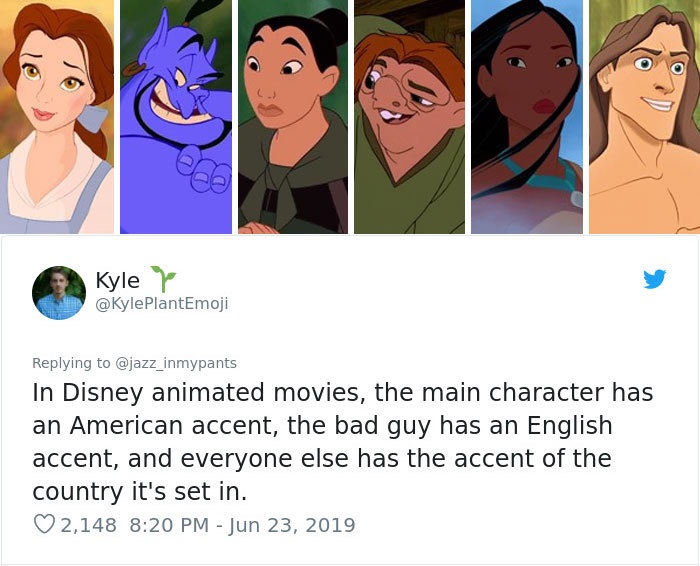Open the @jazz_inmypants mention link
This screenshot has width=700, height=566.
coord(176,363)
